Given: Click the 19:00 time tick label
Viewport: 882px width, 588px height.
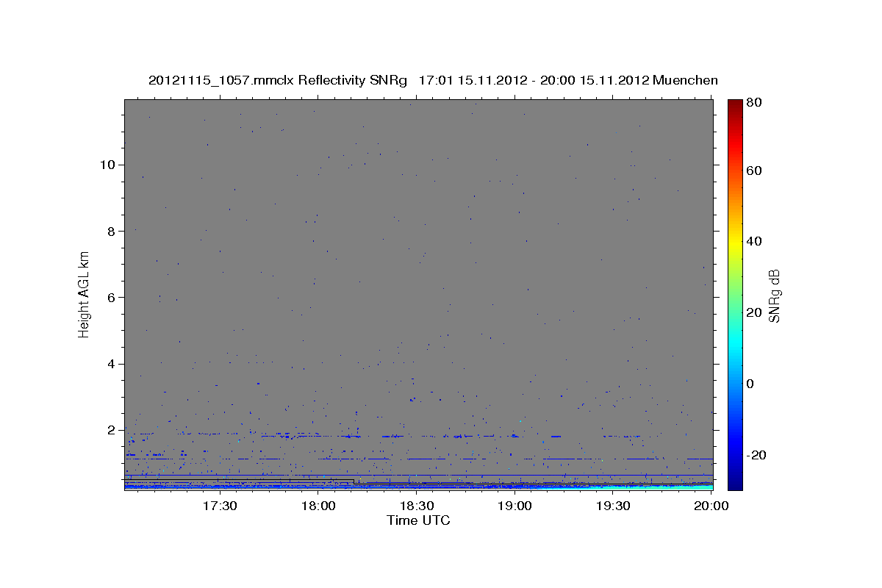Looking at the screenshot, I should point(515,506).
